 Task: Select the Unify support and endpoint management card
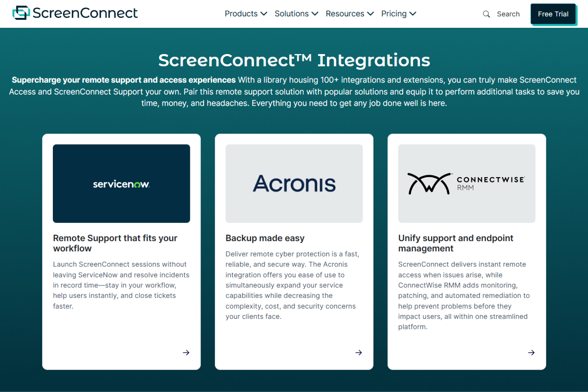point(466,251)
